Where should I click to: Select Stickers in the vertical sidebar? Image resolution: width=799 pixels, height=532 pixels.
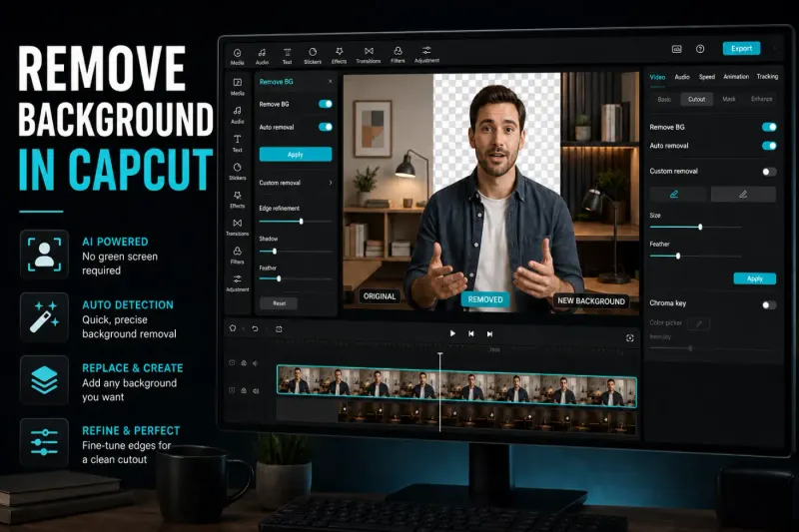click(238, 172)
